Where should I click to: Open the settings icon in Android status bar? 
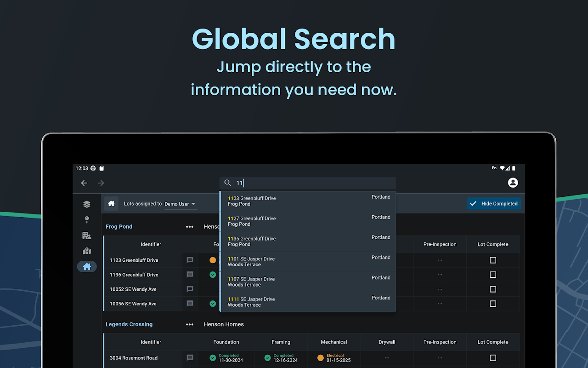93,168
